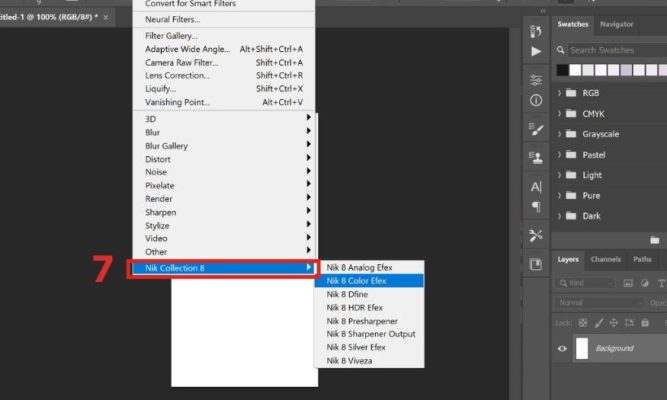Open the Properties panel sliders icon
Viewport: 667px width, 400px height.
pyautogui.click(x=536, y=80)
